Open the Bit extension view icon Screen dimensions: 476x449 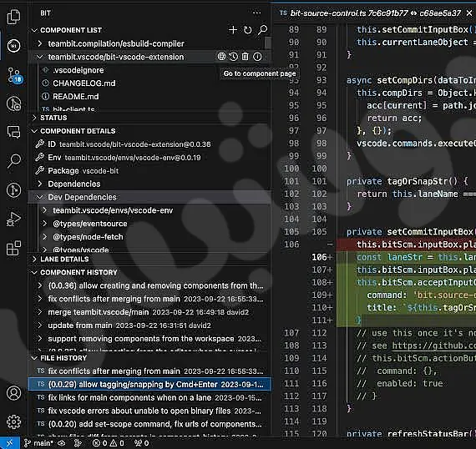coord(13,46)
